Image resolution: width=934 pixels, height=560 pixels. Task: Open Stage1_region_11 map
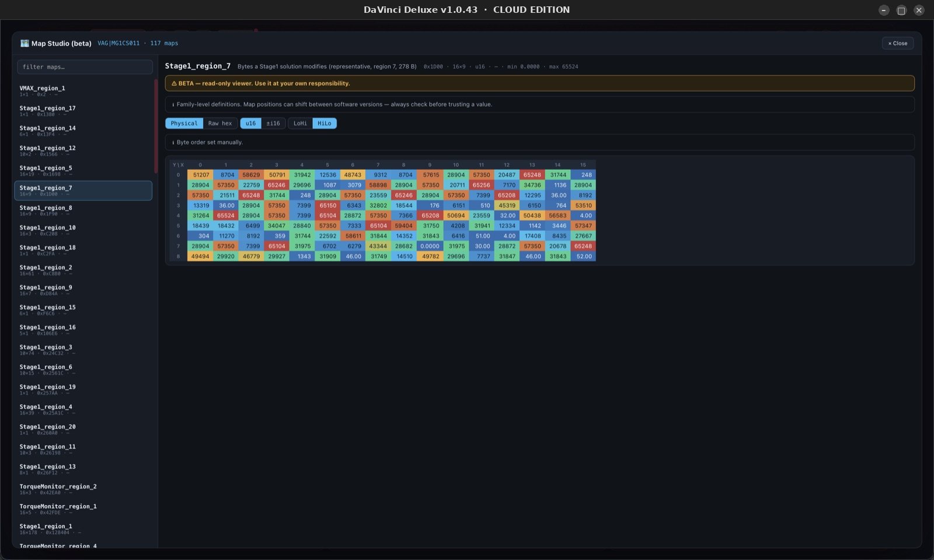click(x=83, y=449)
